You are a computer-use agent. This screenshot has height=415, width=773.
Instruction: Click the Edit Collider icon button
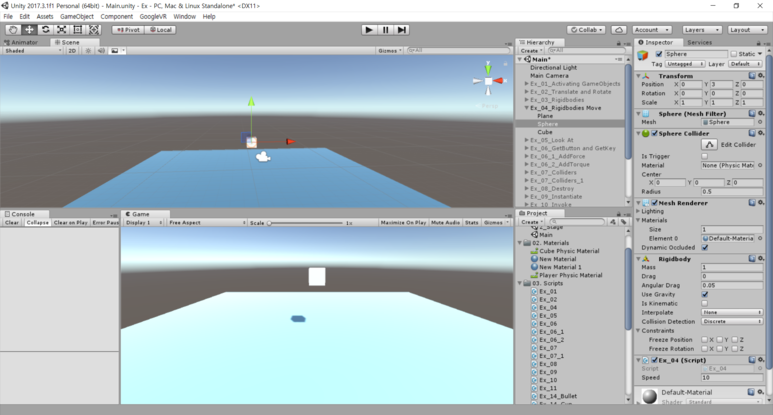pos(709,144)
